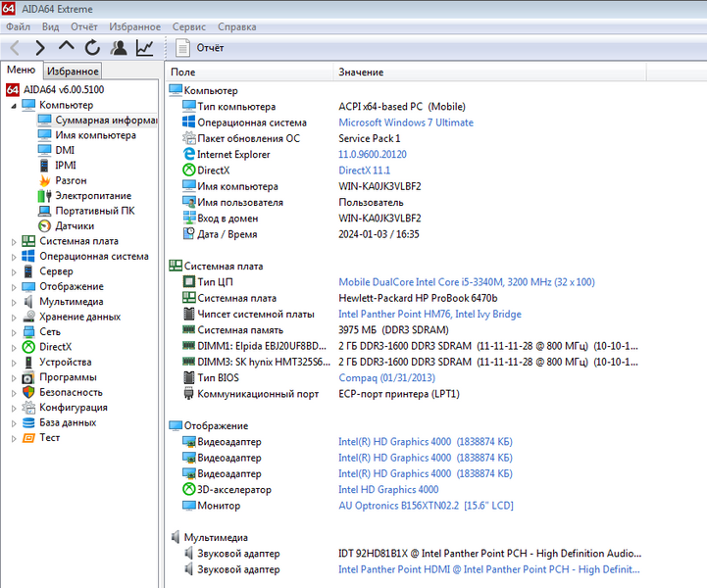Click the Значение column header
Image resolution: width=707 pixels, height=588 pixels.
tap(490, 73)
